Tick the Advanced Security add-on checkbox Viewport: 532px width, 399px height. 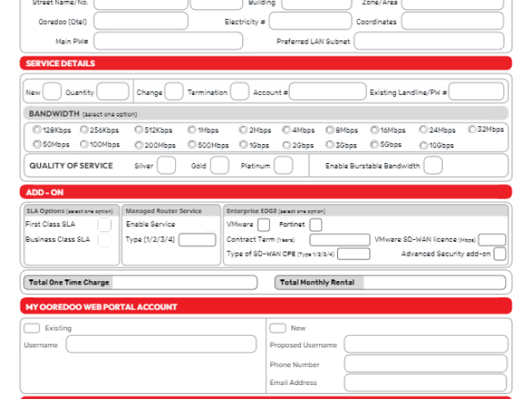pyautogui.click(x=499, y=254)
